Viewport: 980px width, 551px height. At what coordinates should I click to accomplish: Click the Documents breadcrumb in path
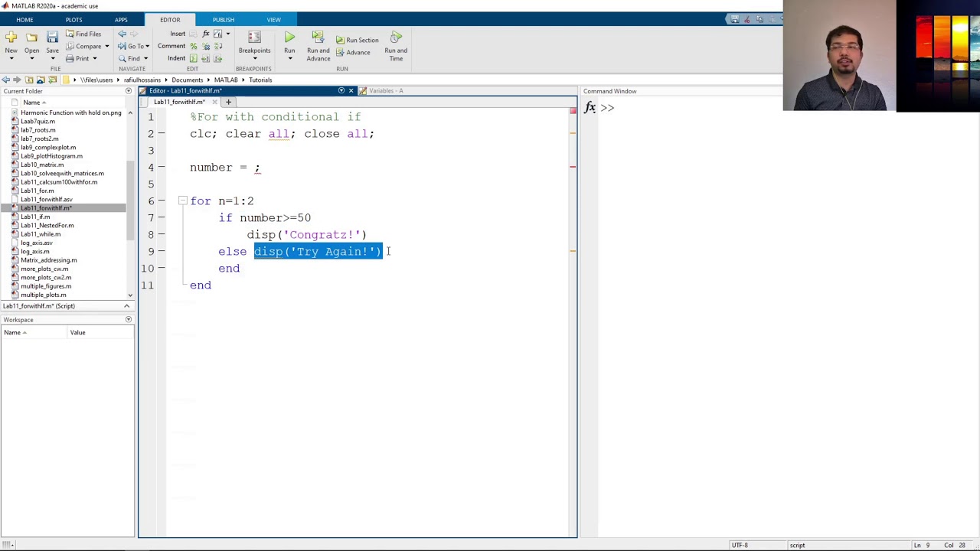pos(187,80)
